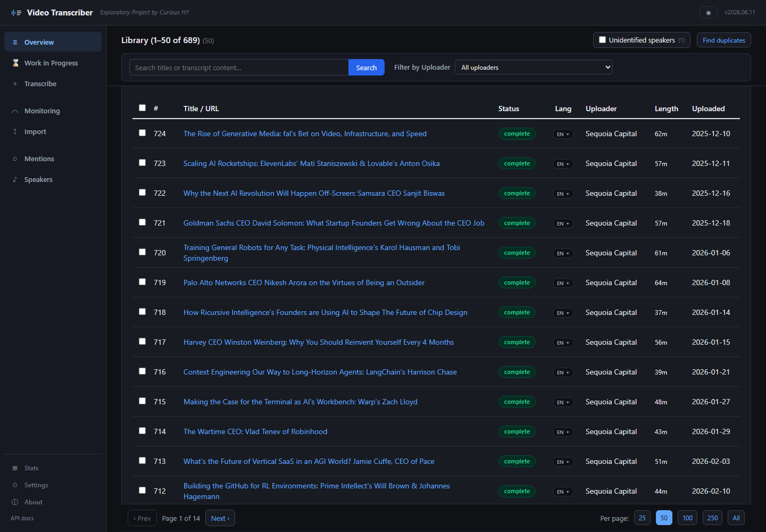Open the EN language dropdown for row 722
The height and width of the screenshot is (532, 766).
point(563,194)
